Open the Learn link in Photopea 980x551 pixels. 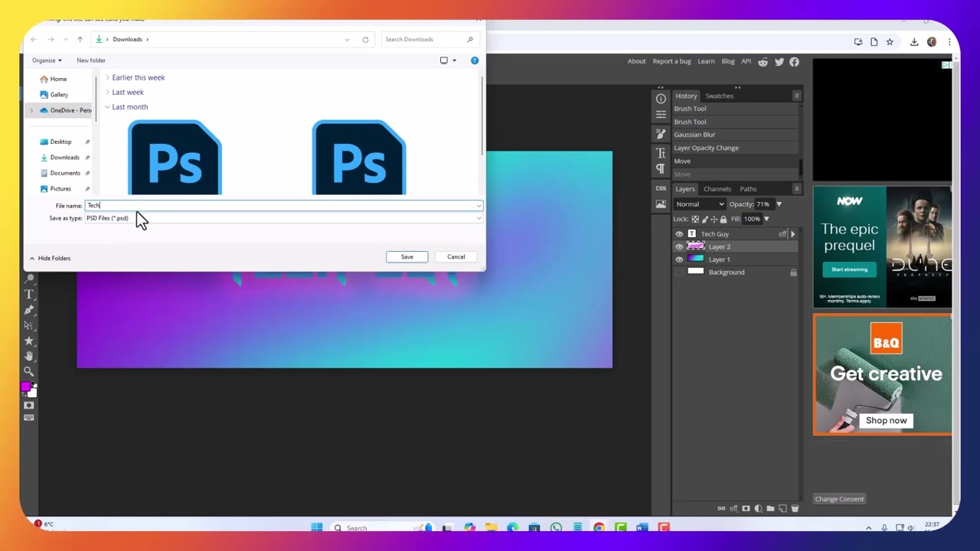tap(706, 62)
